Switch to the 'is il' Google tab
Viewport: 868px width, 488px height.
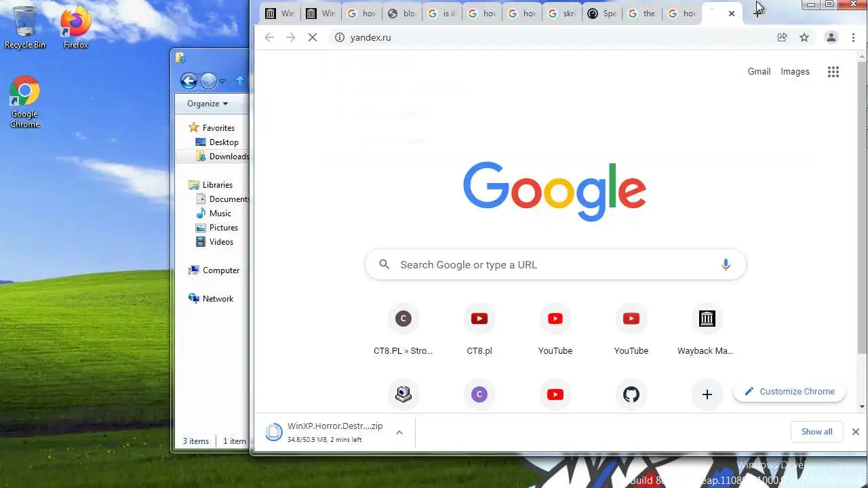pyautogui.click(x=441, y=14)
